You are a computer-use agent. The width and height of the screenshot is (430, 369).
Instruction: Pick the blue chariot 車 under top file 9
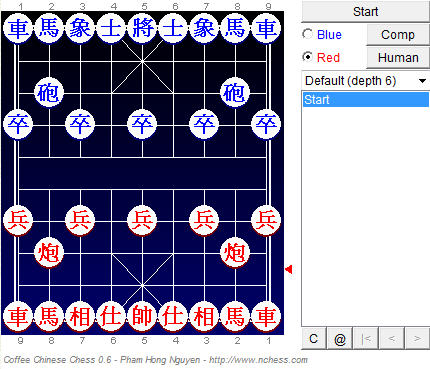(x=266, y=28)
